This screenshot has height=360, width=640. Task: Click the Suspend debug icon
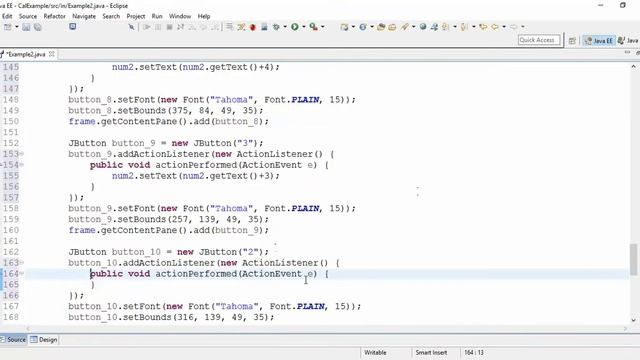(158, 27)
